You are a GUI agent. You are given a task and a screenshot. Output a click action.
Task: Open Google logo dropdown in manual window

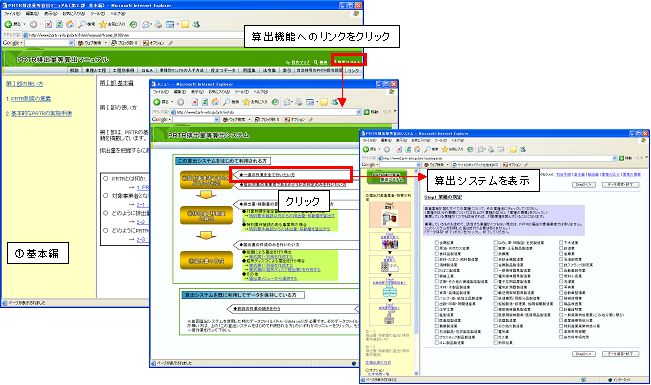pos(22,43)
